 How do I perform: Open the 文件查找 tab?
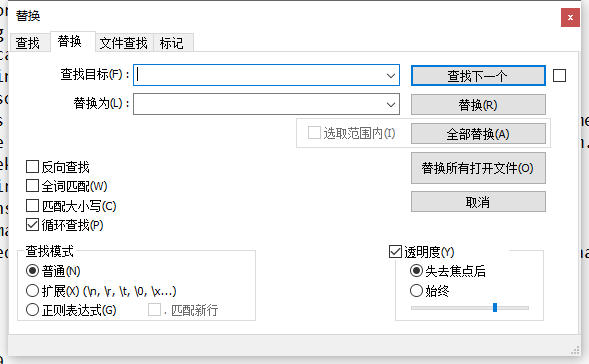(124, 43)
